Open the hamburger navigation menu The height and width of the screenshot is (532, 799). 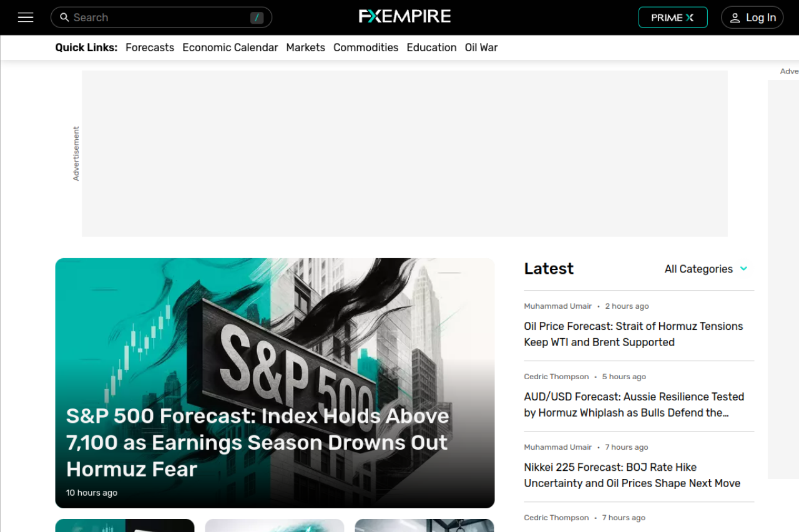tap(26, 17)
